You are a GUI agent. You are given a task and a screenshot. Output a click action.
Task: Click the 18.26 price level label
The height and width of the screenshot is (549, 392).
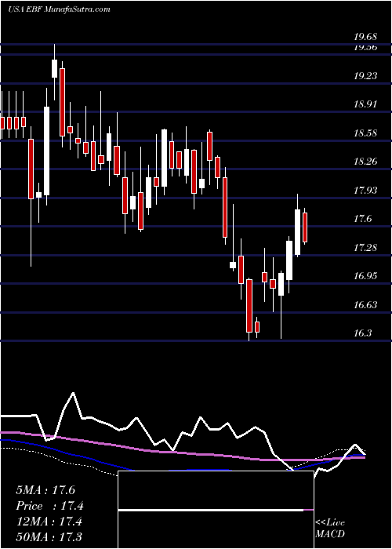(x=365, y=162)
